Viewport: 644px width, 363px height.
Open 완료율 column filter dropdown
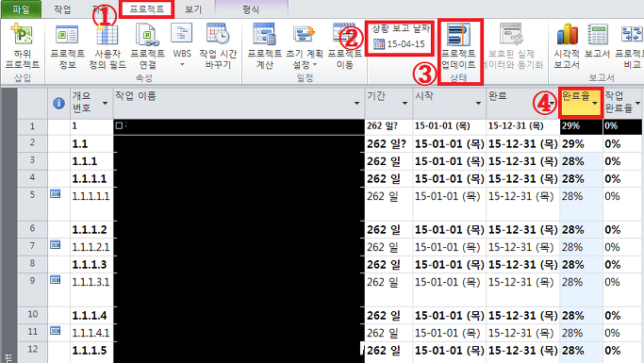(595, 103)
